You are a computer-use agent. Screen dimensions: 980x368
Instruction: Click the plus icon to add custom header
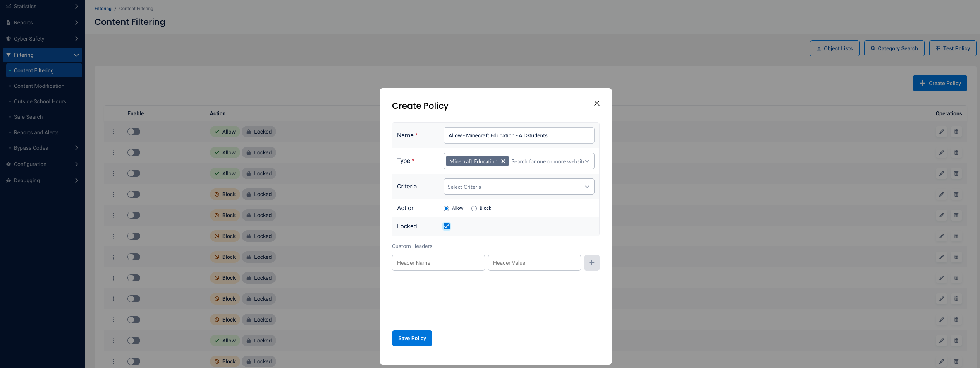pos(591,263)
